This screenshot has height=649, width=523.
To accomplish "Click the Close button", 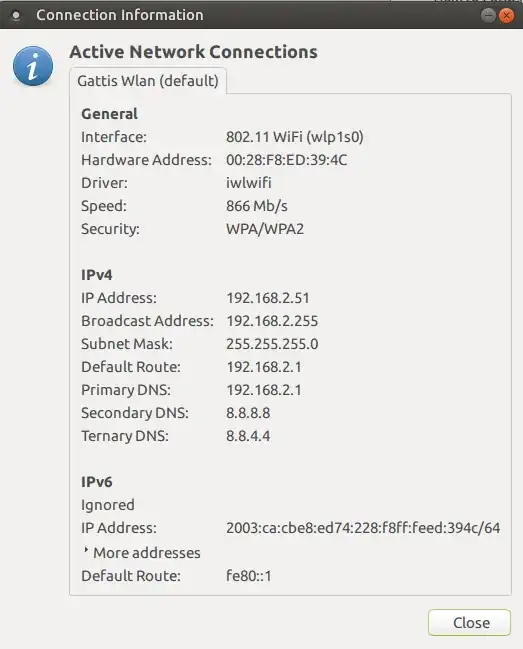I will [x=470, y=622].
